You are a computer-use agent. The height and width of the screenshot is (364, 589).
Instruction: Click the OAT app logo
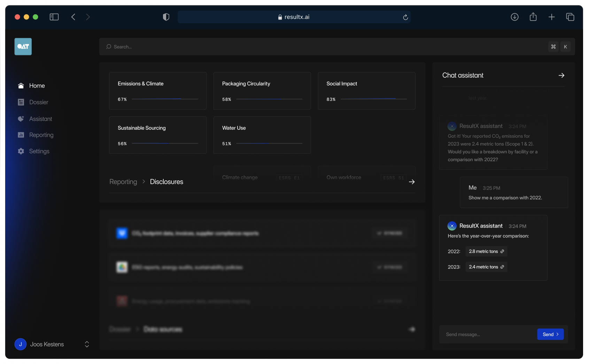tap(23, 46)
